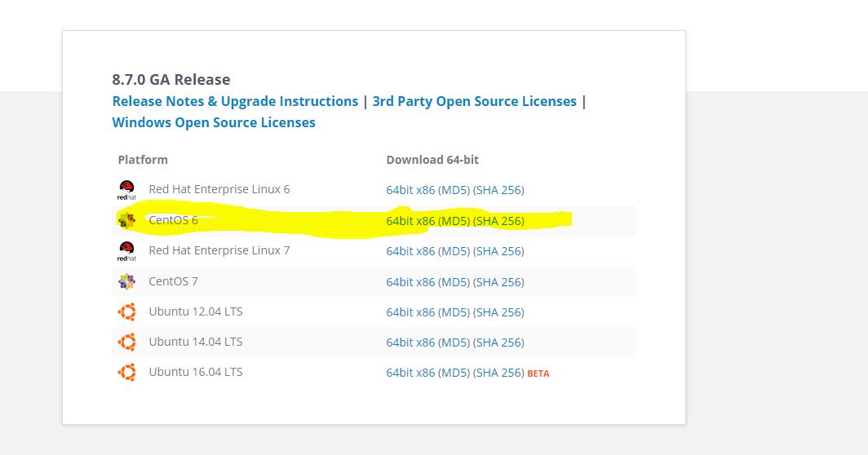Click the Ubuntu 12.04 LTS logo icon

click(x=126, y=312)
